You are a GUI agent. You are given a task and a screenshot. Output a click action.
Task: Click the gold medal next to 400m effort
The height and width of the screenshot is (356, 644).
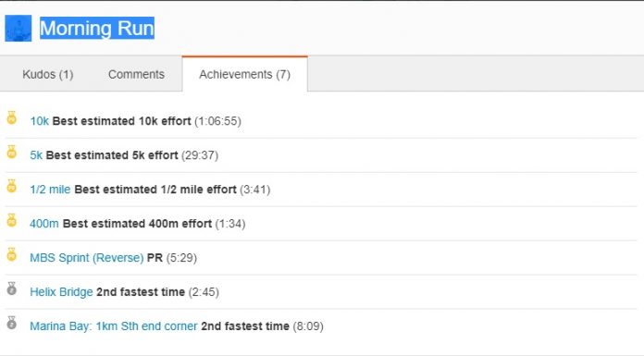[x=11, y=220]
